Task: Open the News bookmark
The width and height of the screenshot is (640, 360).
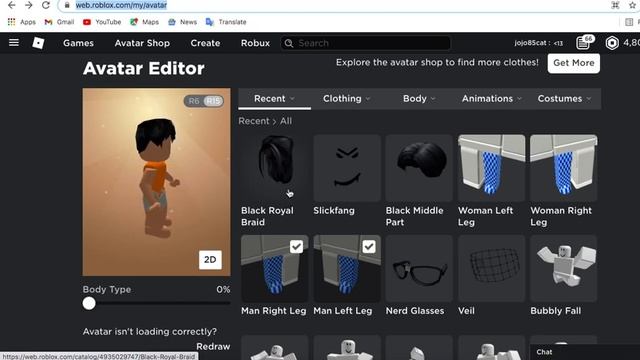Action: click(x=182, y=22)
